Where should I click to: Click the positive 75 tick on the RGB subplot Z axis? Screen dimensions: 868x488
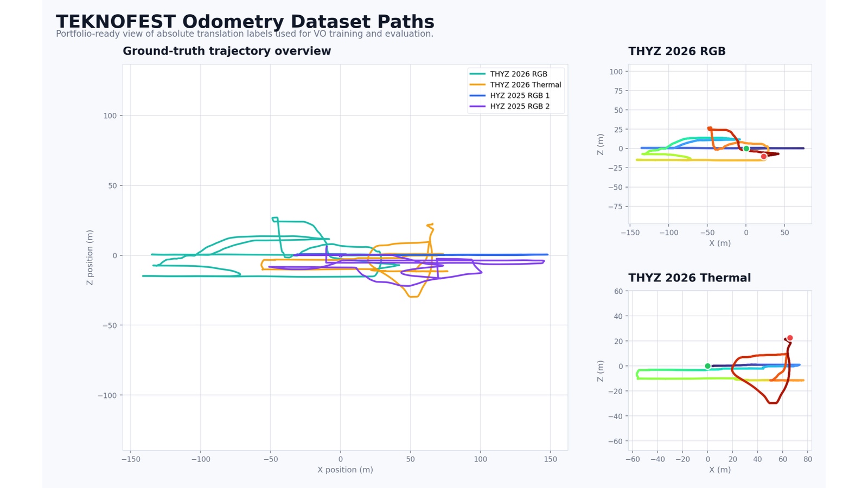click(618, 91)
